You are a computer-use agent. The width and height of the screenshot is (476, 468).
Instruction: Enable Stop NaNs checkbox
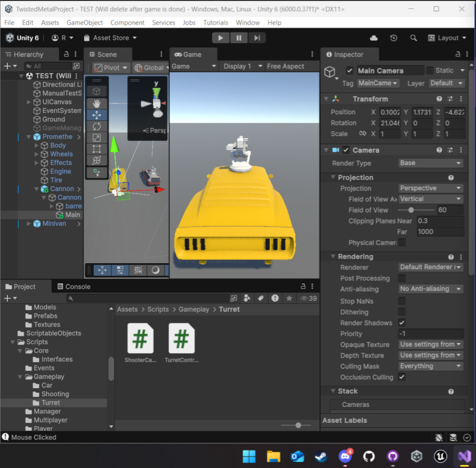[401, 301]
